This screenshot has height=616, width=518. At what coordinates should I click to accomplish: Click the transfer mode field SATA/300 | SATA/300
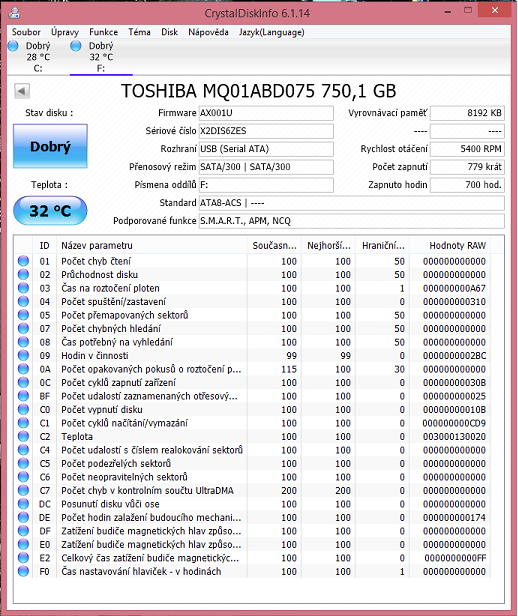click(x=266, y=167)
